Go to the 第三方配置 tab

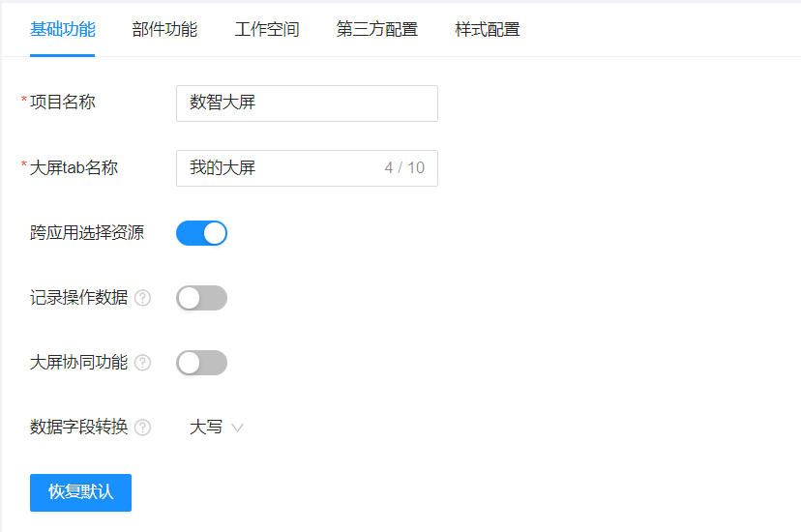click(377, 30)
